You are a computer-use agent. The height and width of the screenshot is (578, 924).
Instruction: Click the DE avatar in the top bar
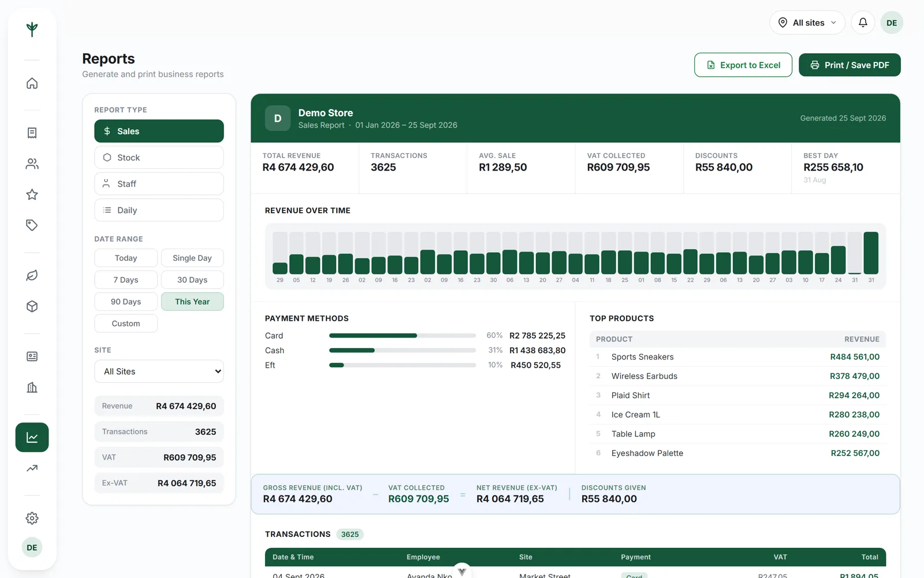892,23
